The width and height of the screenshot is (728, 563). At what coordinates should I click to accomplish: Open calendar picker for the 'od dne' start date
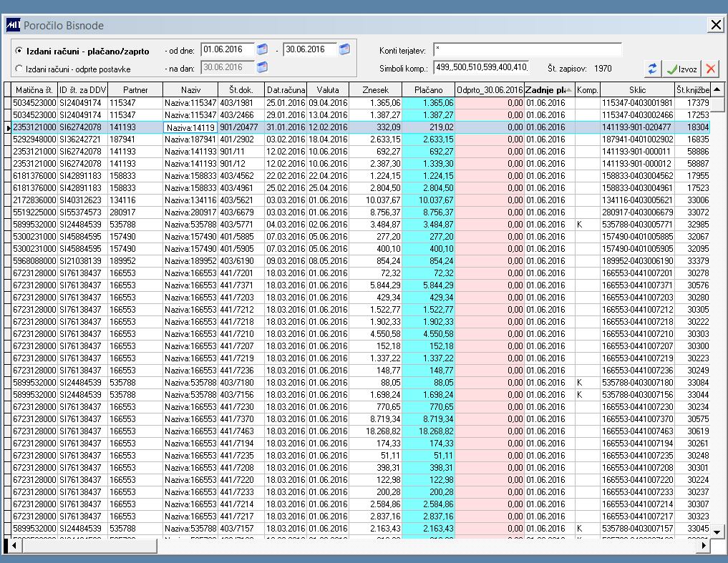(x=262, y=49)
